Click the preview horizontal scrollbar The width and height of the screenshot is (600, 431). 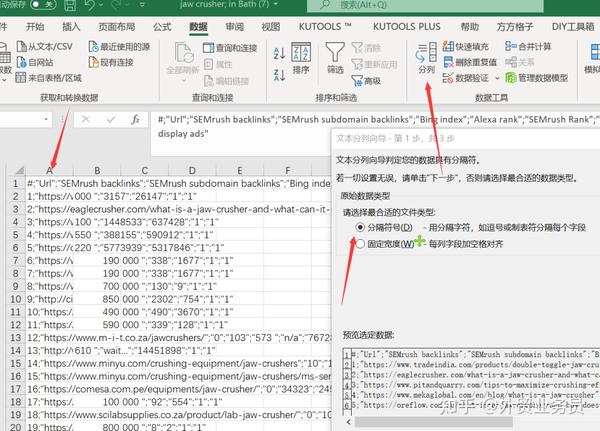coord(433,422)
